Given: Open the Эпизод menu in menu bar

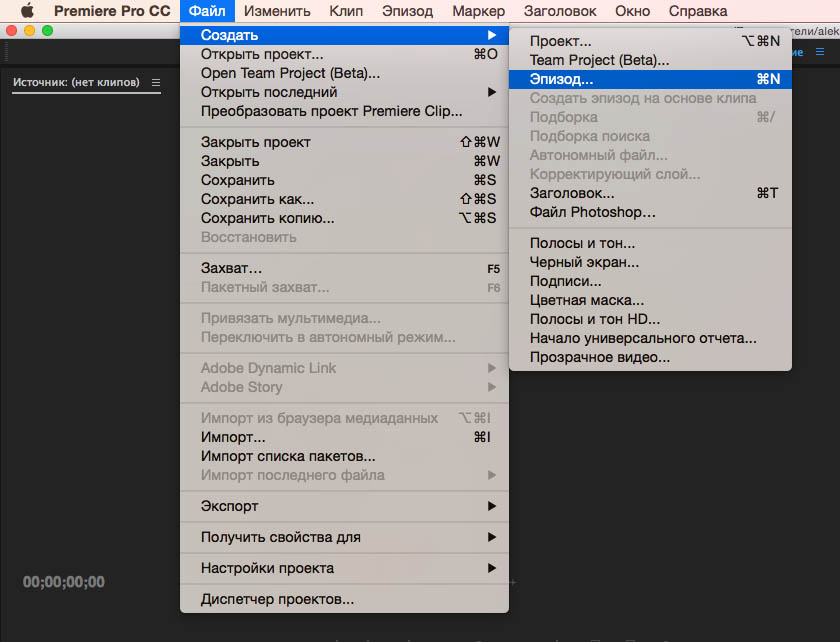Looking at the screenshot, I should click(407, 11).
